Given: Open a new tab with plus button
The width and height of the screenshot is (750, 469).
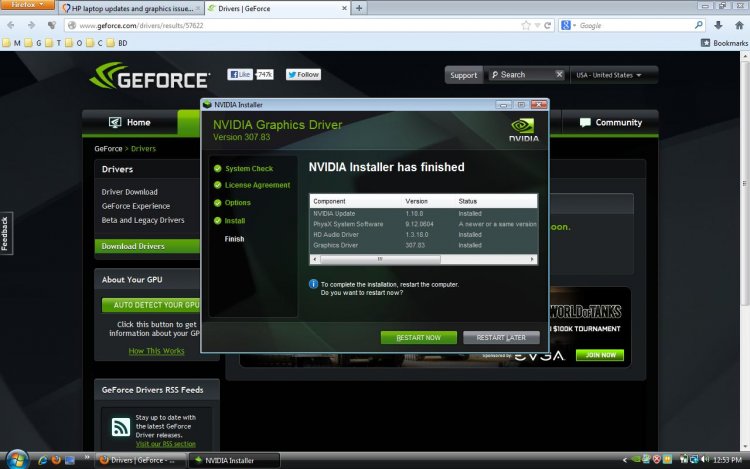Looking at the screenshot, I should [359, 8].
